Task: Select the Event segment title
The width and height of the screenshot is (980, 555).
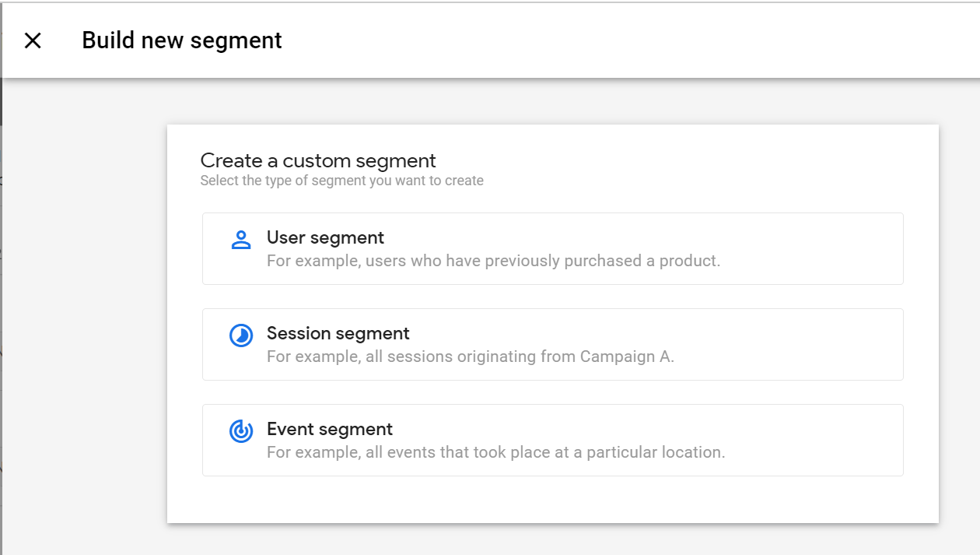Action: pos(329,429)
